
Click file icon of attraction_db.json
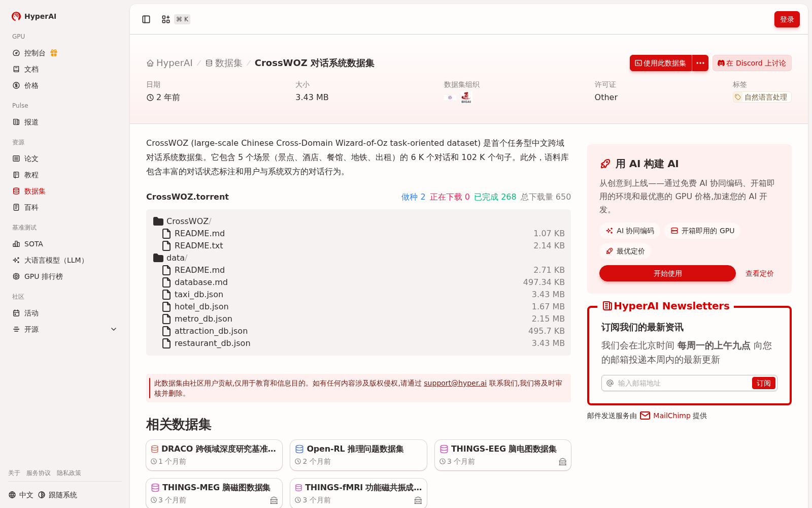[x=166, y=331]
